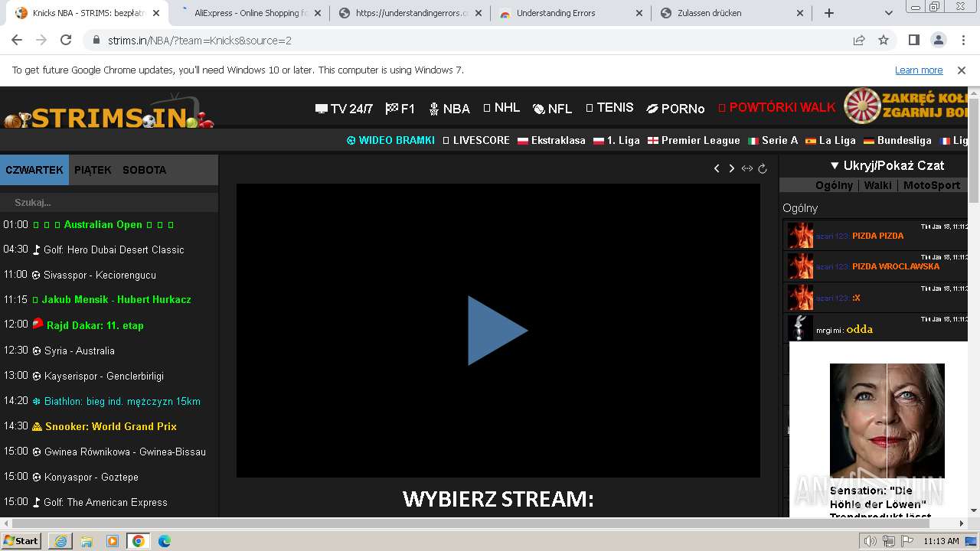
Task: Open LIVESCORE link
Action: pyautogui.click(x=476, y=141)
